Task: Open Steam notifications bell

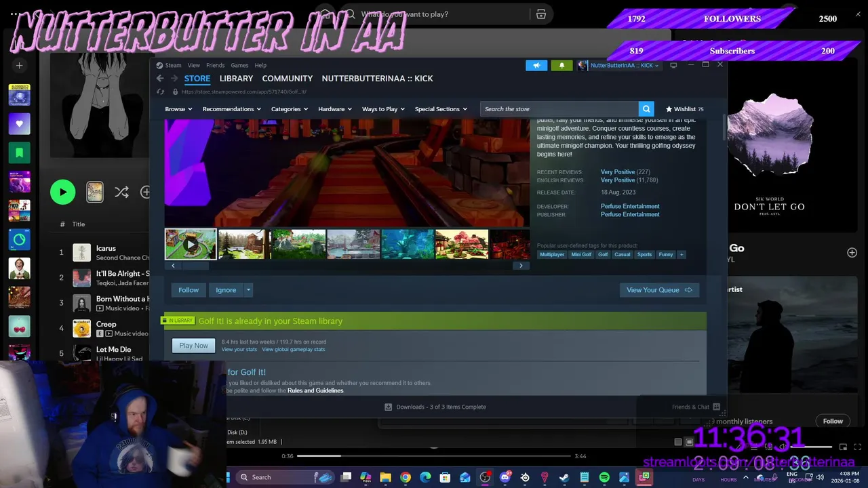Action: point(561,66)
